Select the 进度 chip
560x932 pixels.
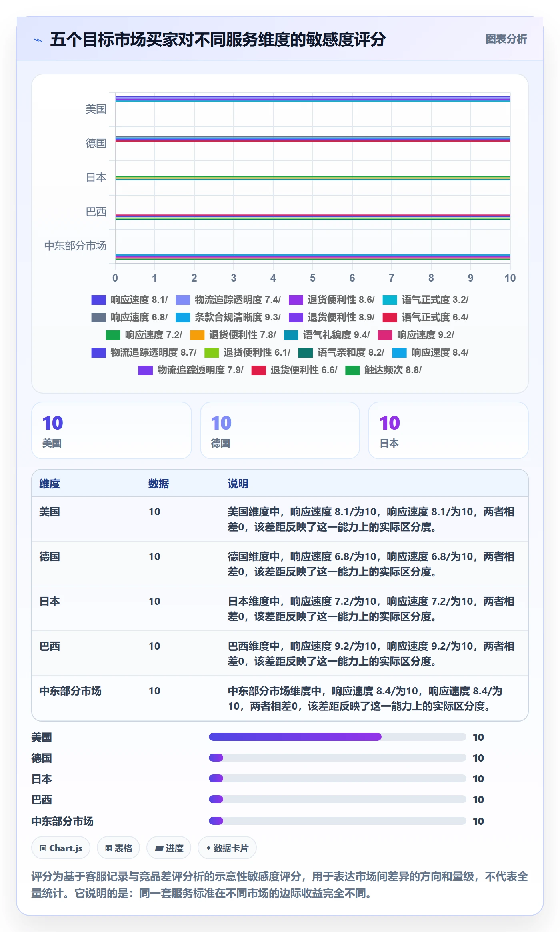click(169, 848)
